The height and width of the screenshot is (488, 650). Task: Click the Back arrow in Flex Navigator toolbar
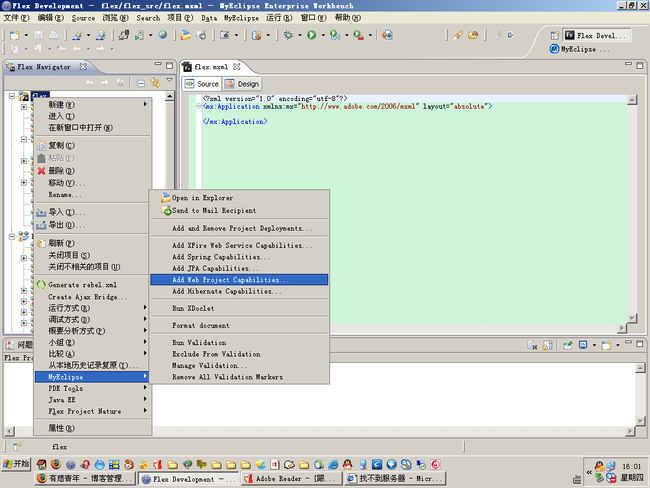[89, 83]
